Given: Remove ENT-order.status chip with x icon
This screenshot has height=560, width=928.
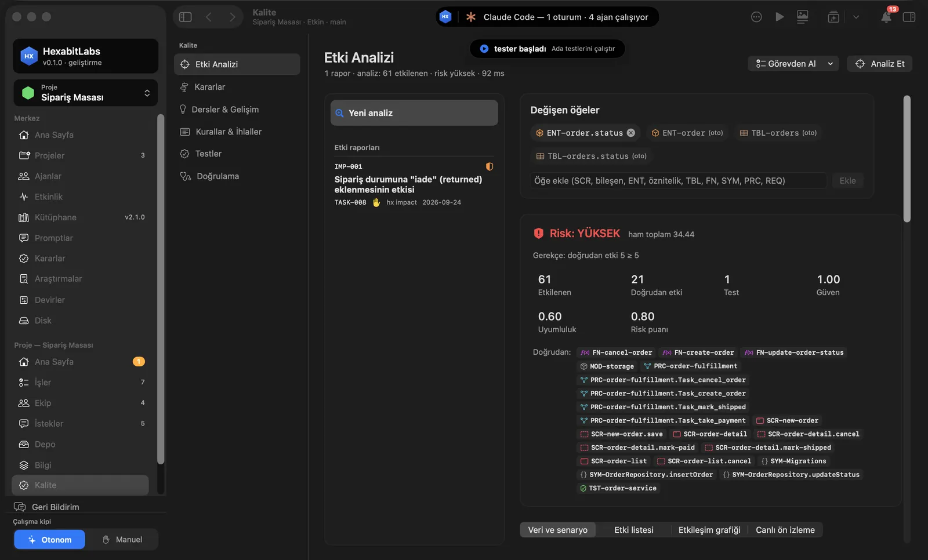Looking at the screenshot, I should point(631,133).
